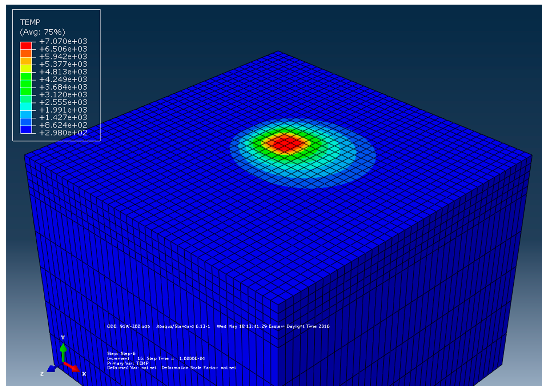
Task: Click legend maximum value +7.070e+03
Action: (63, 41)
